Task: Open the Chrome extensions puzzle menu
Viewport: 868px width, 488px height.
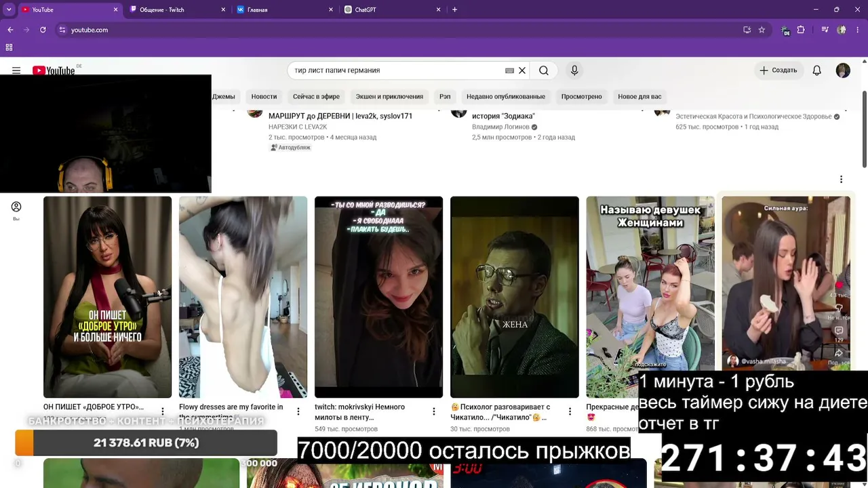Action: [x=801, y=30]
